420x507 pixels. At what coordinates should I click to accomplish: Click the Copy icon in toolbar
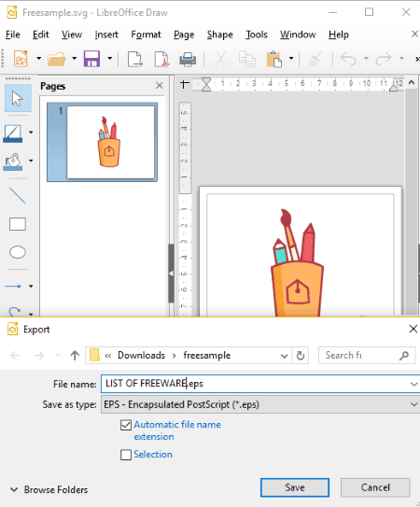click(247, 59)
